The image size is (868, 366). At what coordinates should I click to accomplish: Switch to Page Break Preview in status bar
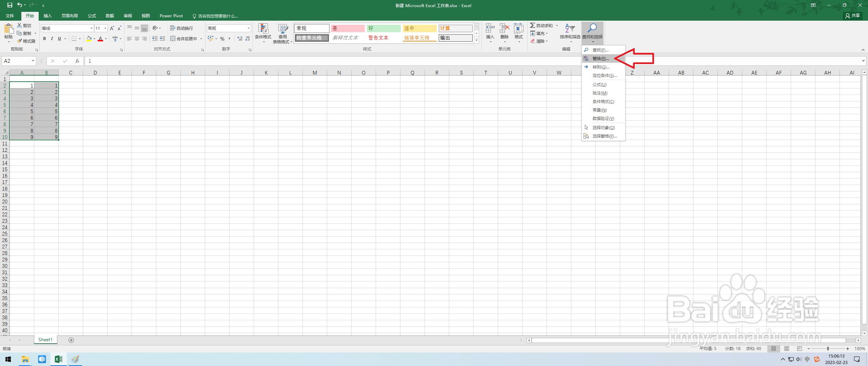click(x=800, y=348)
